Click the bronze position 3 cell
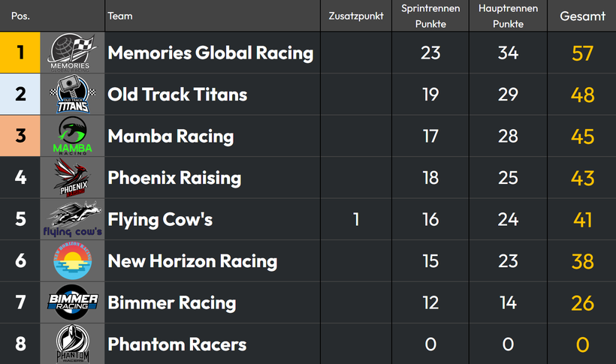The height and width of the screenshot is (364, 616). click(20, 136)
